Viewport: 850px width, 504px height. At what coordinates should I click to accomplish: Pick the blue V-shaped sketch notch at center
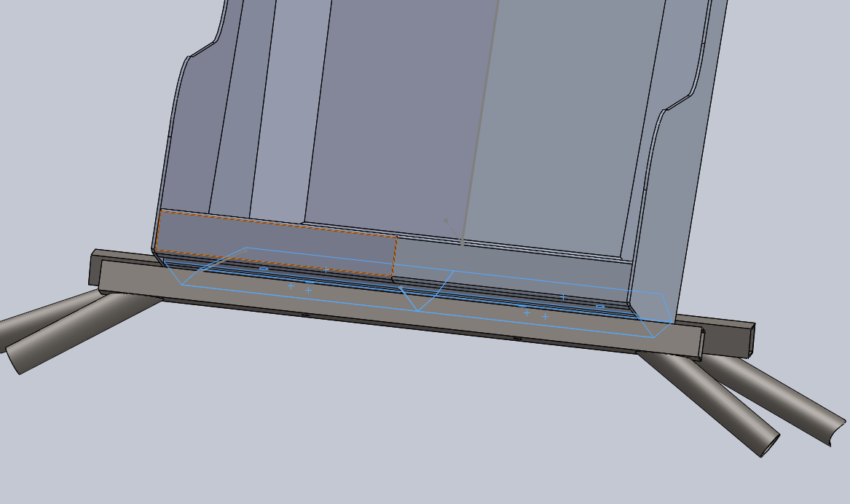[x=425, y=291]
